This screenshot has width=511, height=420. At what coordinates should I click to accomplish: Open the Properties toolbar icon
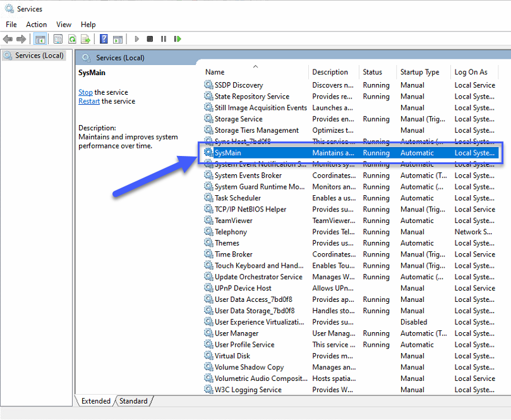(x=57, y=39)
